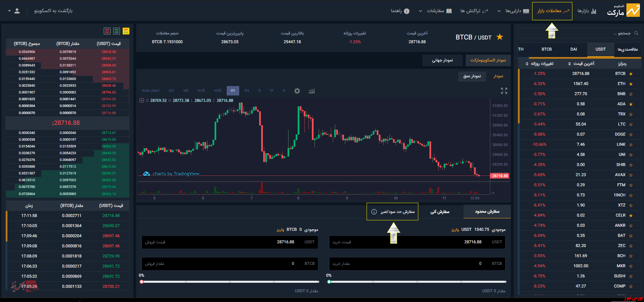Open chart settings gear icon
Image resolution: width=644 pixels, height=302 pixels.
297,91
